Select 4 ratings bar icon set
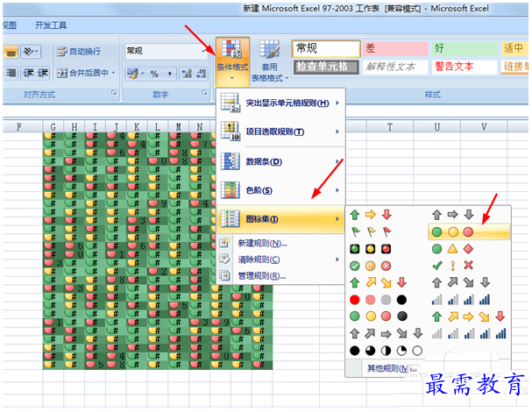 pos(461,300)
